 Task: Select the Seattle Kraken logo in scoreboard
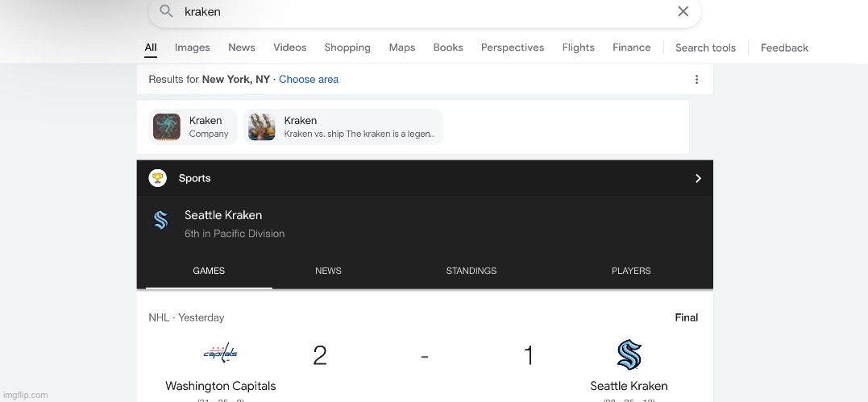pyautogui.click(x=629, y=354)
